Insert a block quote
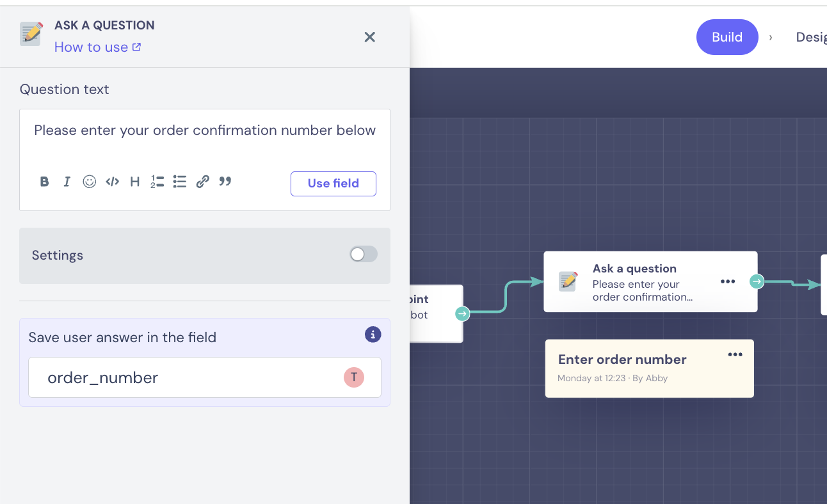The height and width of the screenshot is (504, 827). (x=225, y=182)
